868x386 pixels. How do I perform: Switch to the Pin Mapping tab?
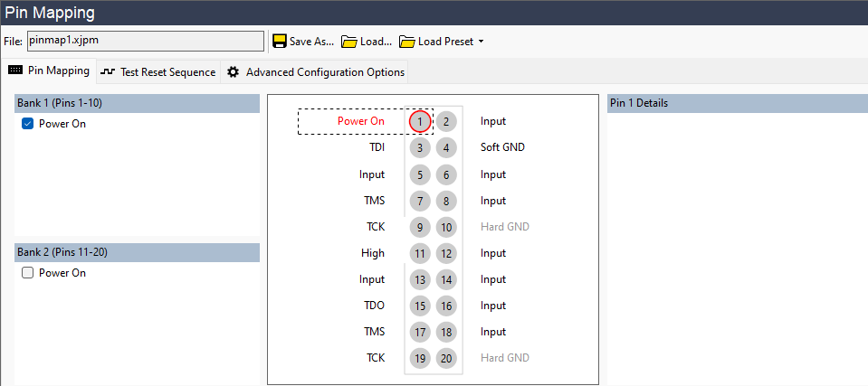[49, 71]
